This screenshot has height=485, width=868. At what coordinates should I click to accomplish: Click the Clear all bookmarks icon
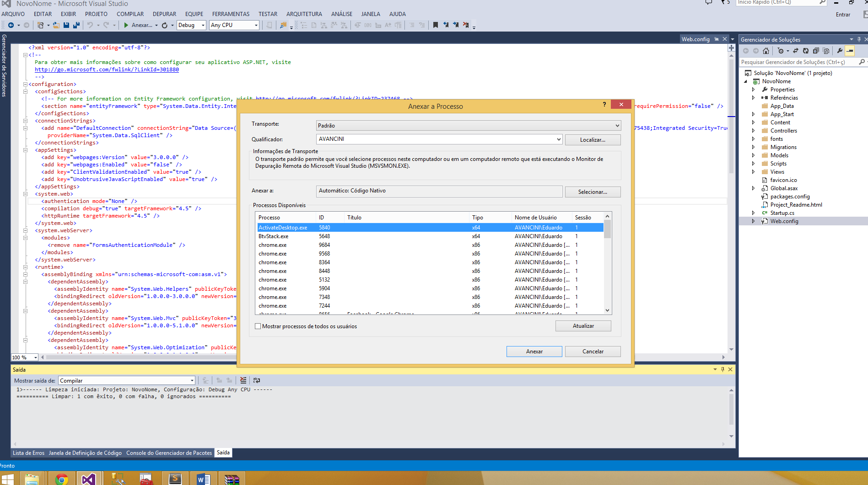[466, 25]
